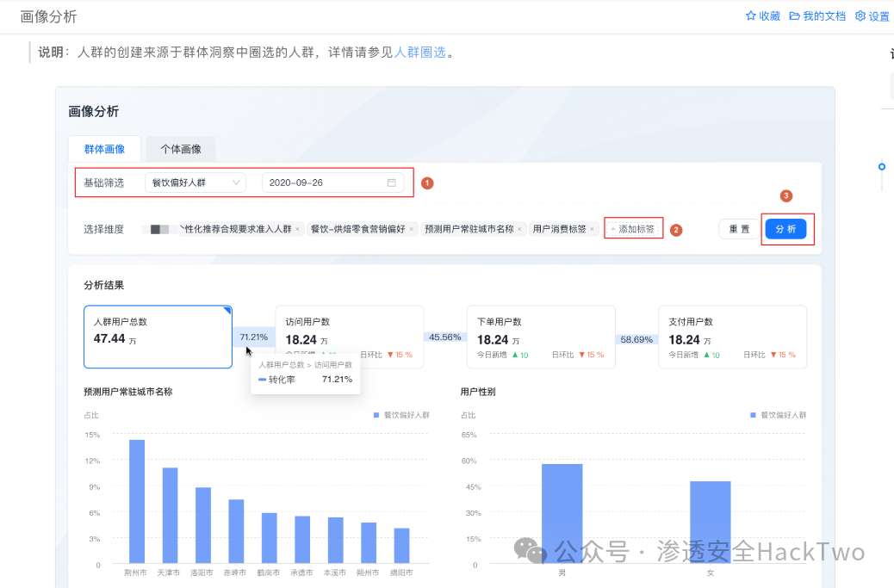Viewport: 894px width, 588px height.
Task: Open 设置 gear icon
Action: pos(860,16)
